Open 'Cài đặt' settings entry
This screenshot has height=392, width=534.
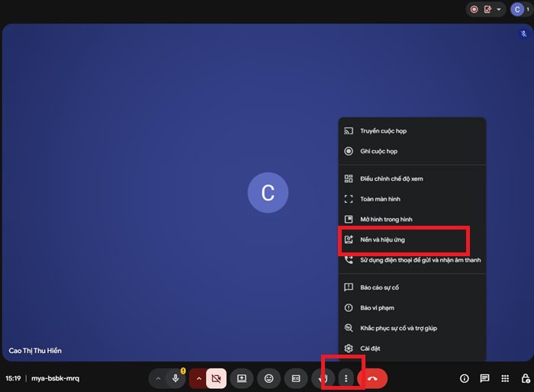370,349
